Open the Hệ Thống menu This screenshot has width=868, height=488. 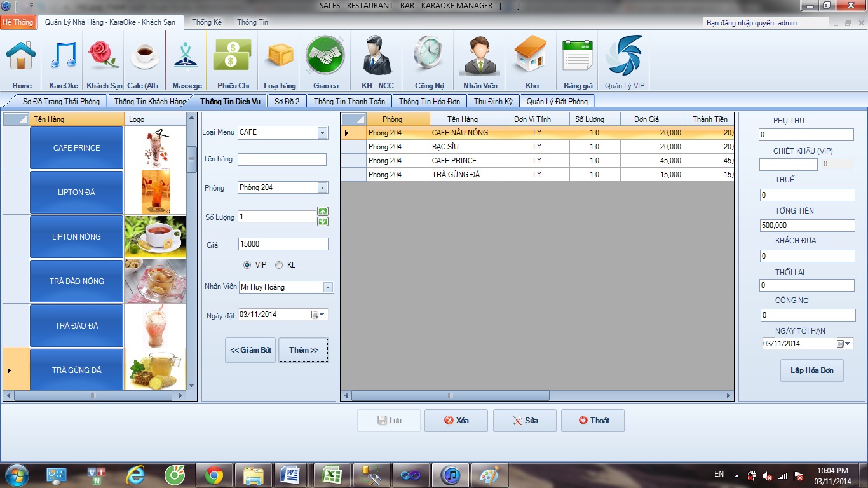click(18, 22)
